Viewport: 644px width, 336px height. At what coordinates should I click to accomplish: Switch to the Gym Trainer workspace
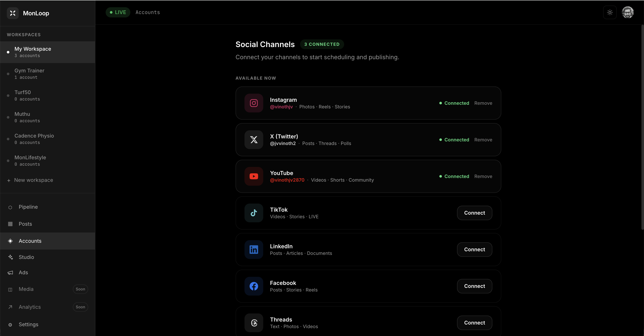(x=47, y=74)
